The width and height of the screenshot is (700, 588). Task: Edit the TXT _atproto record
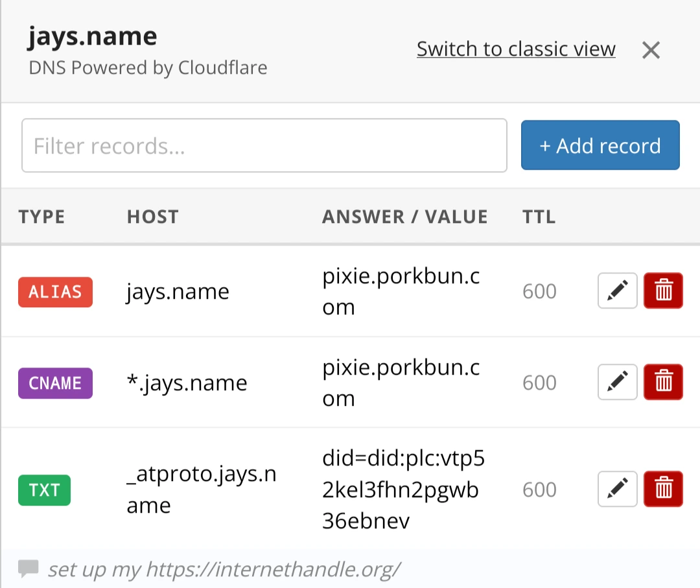coord(617,489)
